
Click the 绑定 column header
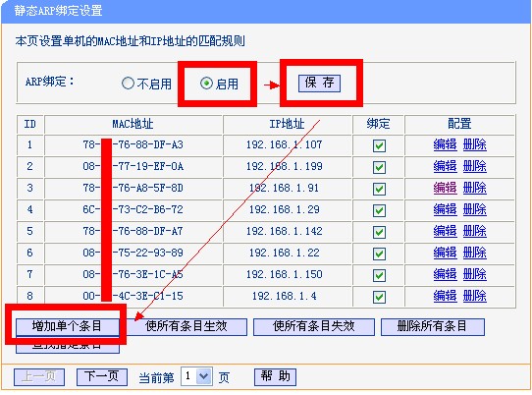coord(378,124)
